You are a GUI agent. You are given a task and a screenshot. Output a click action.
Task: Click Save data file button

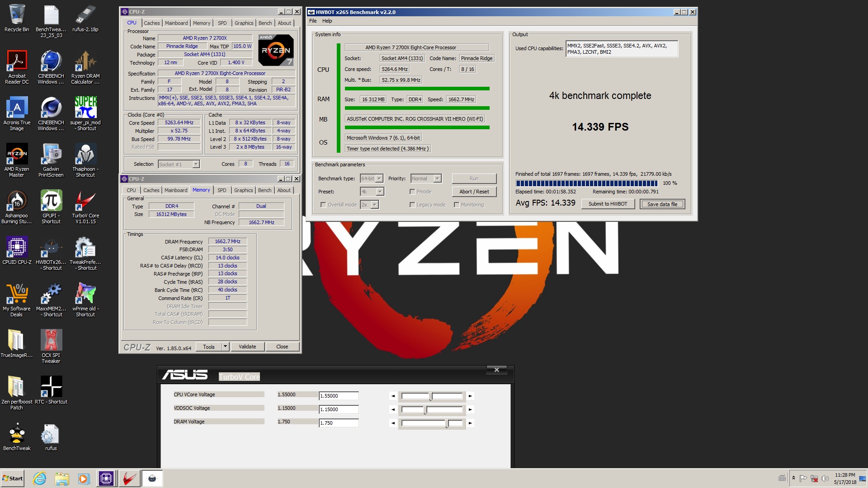pos(662,204)
